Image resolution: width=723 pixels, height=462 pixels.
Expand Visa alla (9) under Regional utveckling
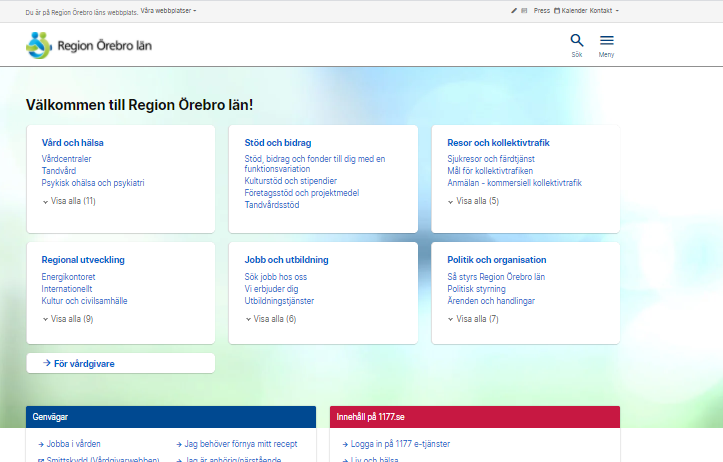(x=68, y=319)
